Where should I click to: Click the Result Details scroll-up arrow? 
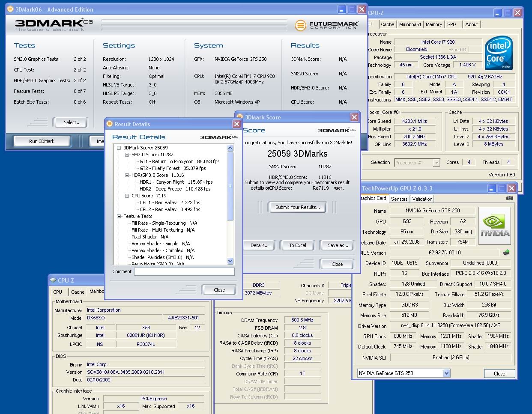pos(230,148)
